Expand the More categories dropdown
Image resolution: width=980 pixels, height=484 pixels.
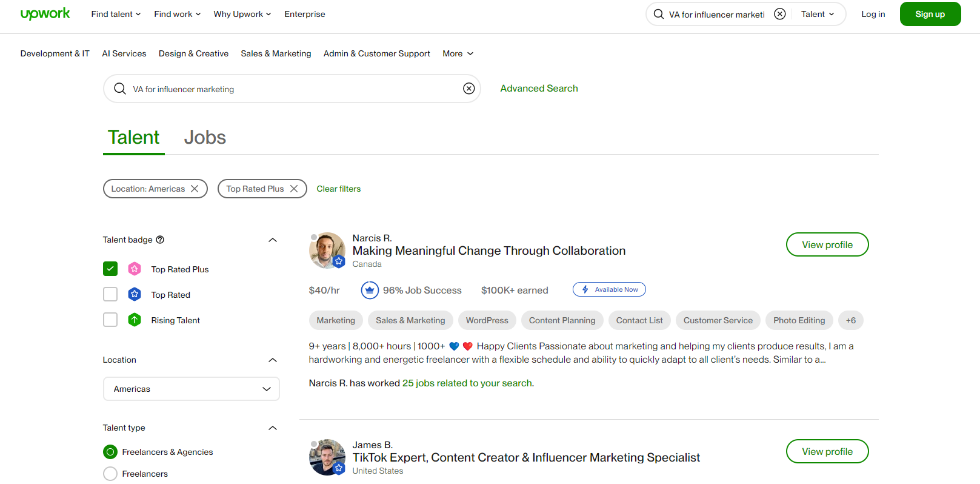(x=458, y=53)
